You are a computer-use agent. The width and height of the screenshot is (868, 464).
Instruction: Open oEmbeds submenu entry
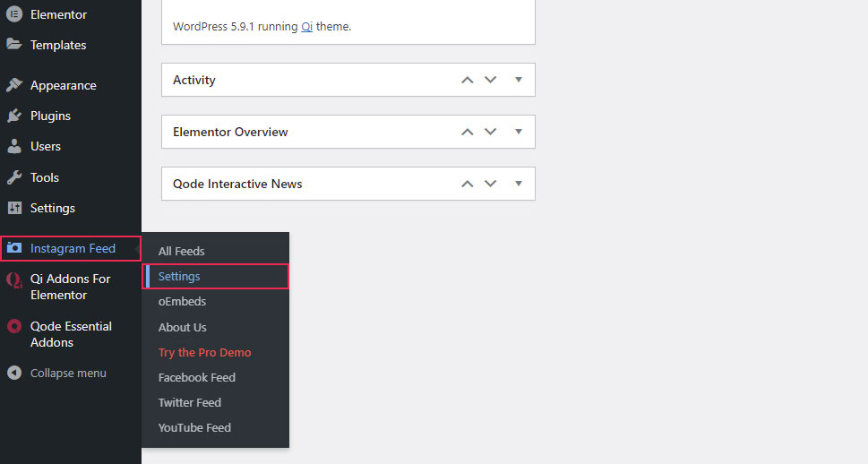(182, 302)
